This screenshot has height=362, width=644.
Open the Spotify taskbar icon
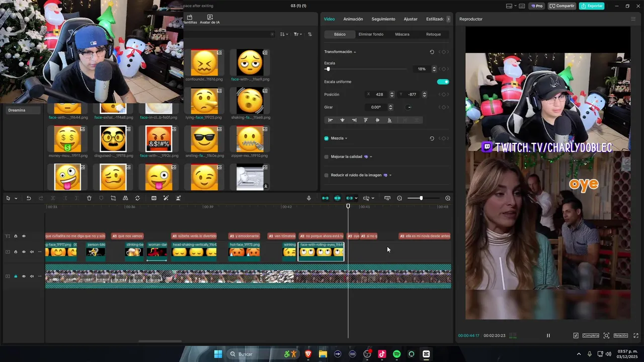click(x=396, y=354)
